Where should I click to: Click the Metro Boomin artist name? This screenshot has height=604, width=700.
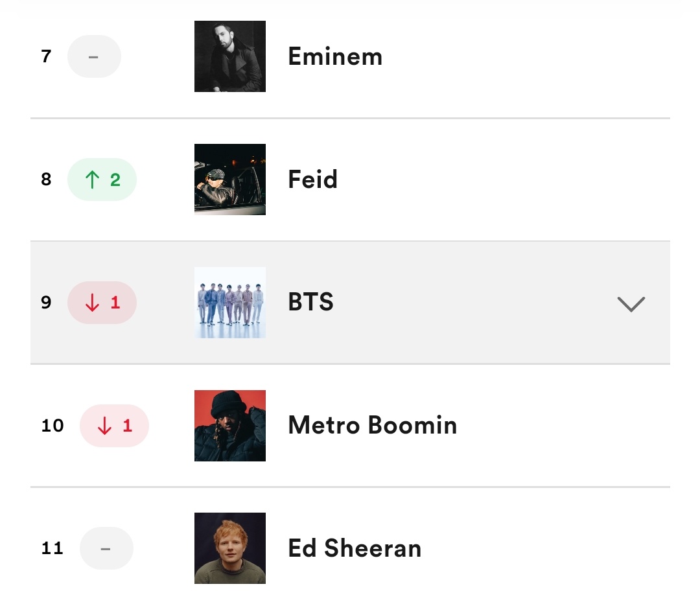tap(373, 425)
